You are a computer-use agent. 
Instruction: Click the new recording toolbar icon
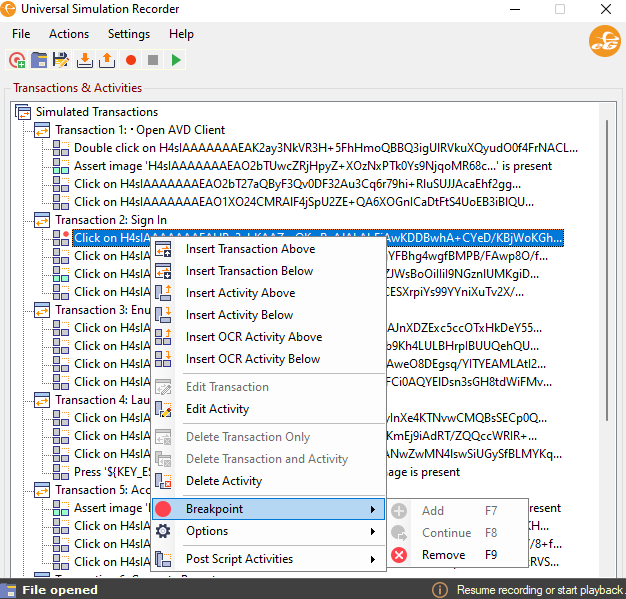[17, 60]
